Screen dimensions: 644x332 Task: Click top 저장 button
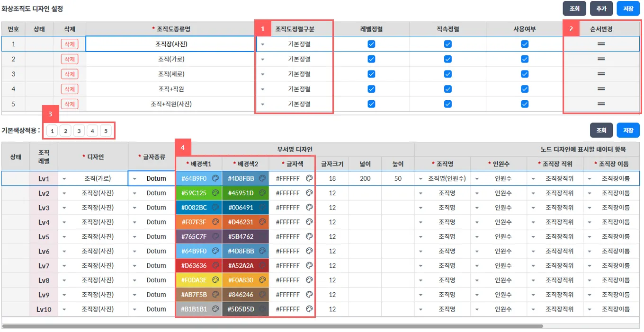[628, 9]
